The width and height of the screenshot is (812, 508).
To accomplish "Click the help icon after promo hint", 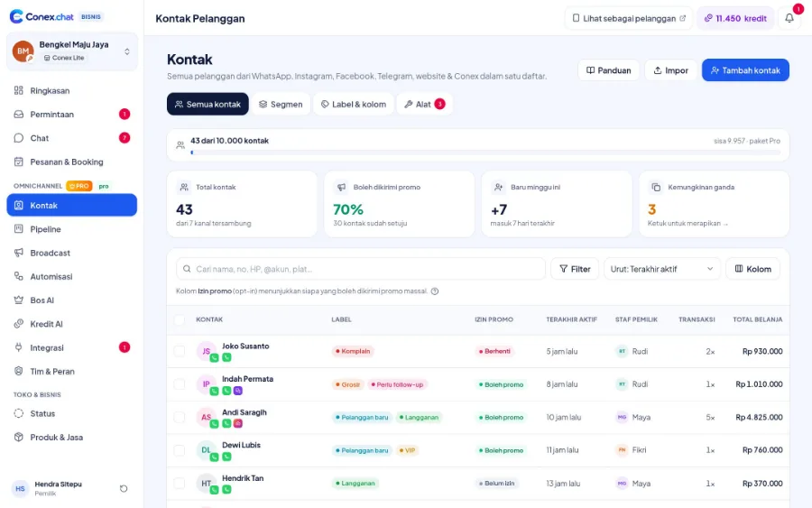I will click(435, 291).
